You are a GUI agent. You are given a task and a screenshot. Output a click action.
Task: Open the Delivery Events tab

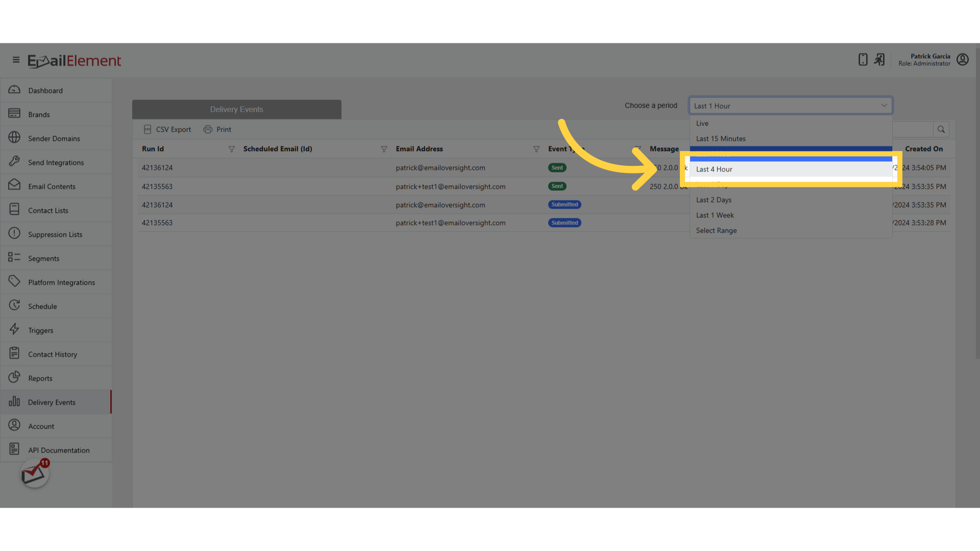[x=237, y=109]
